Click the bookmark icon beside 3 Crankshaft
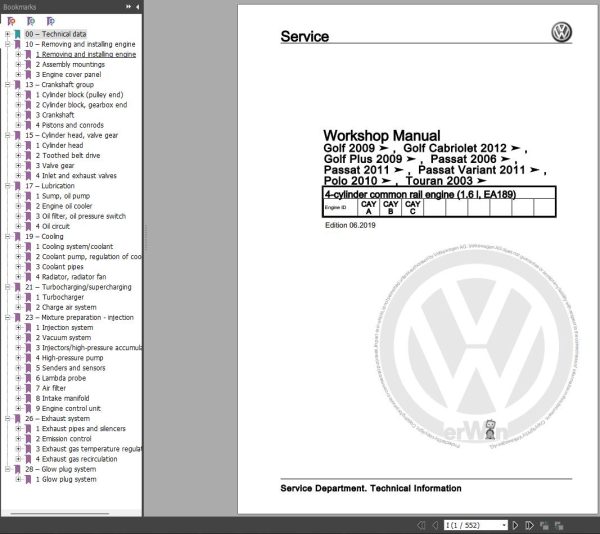The image size is (600, 534). pos(28,115)
